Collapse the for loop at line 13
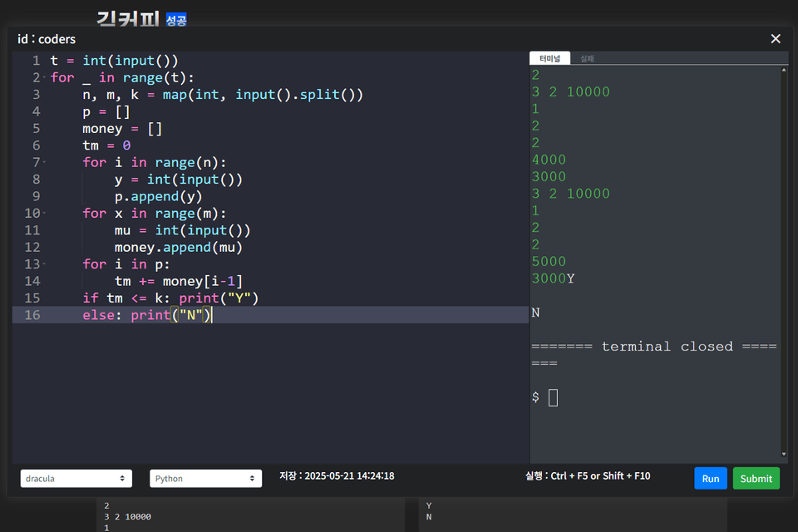The height and width of the screenshot is (532, 798). click(44, 264)
